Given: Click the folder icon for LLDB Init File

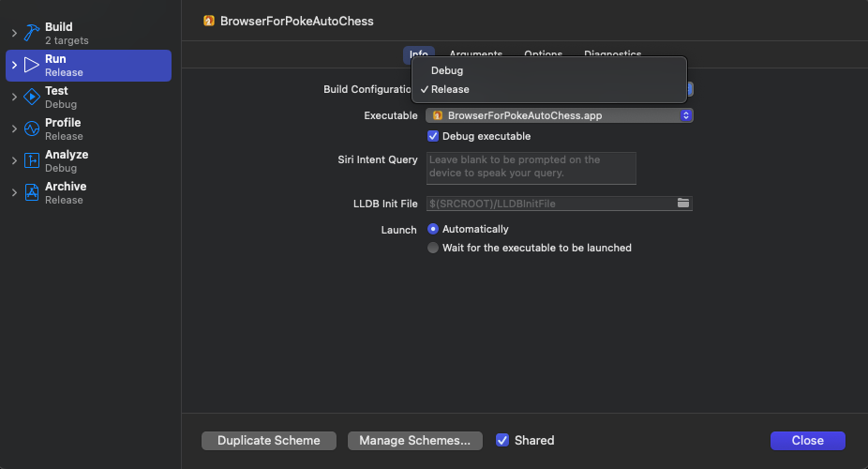Looking at the screenshot, I should tap(683, 204).
